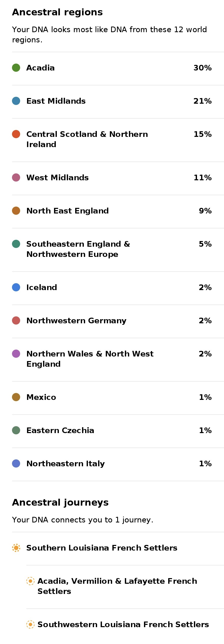Select Central Scotland & Northern Ireland region
Image resolution: width=224 pixels, height=644 pixels.
click(118, 140)
